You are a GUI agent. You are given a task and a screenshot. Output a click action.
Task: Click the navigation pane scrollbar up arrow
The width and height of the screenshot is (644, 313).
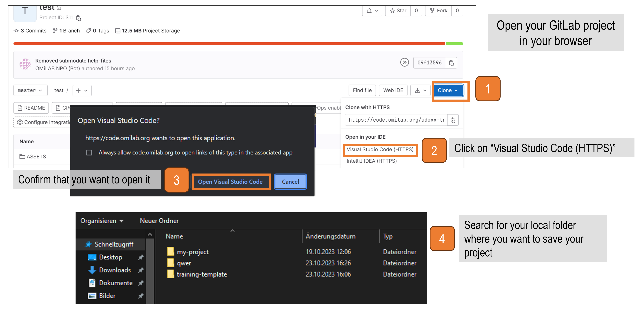pos(150,235)
